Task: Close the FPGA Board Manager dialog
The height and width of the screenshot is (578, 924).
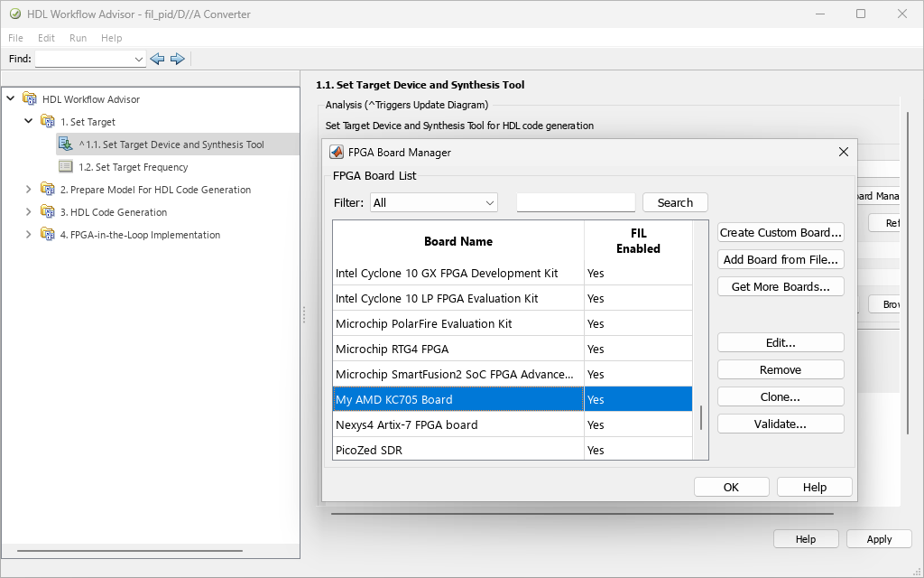Action: tap(844, 152)
